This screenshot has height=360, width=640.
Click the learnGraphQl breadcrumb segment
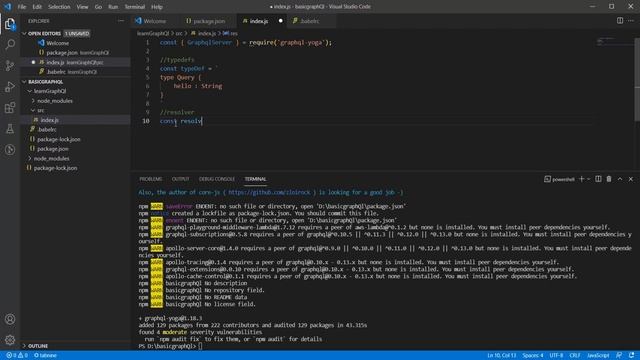point(153,33)
